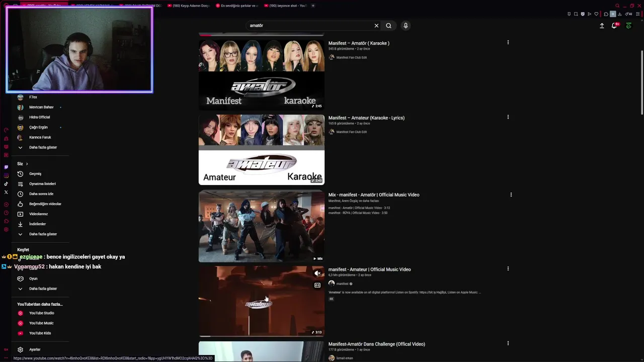Open the more options menu for Amatör (Karaoke)
The width and height of the screenshot is (644, 362).
tap(508, 43)
